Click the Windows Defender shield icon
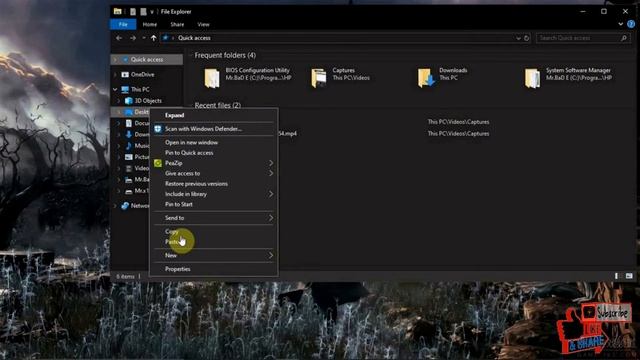This screenshot has width=640, height=360. [158, 129]
